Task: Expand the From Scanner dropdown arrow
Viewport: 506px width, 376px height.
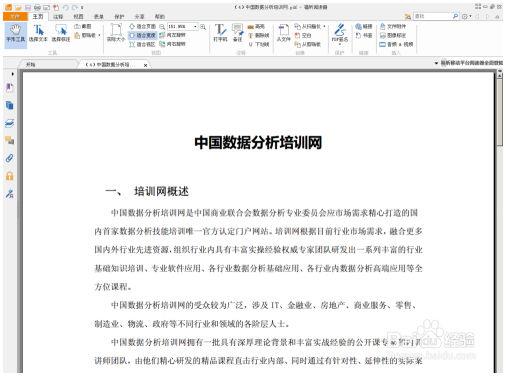Action: pyautogui.click(x=324, y=26)
